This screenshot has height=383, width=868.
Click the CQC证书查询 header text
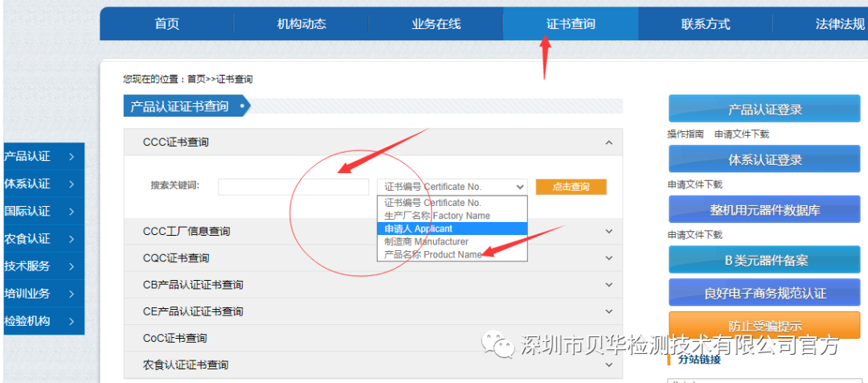(x=175, y=257)
